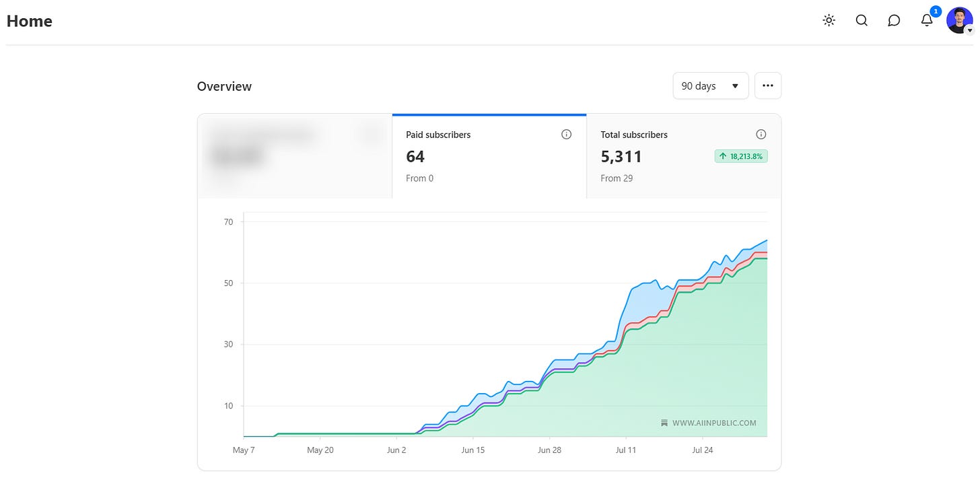The height and width of the screenshot is (488, 980).
Task: Click the small arrow on the avatar
Action: click(x=969, y=30)
